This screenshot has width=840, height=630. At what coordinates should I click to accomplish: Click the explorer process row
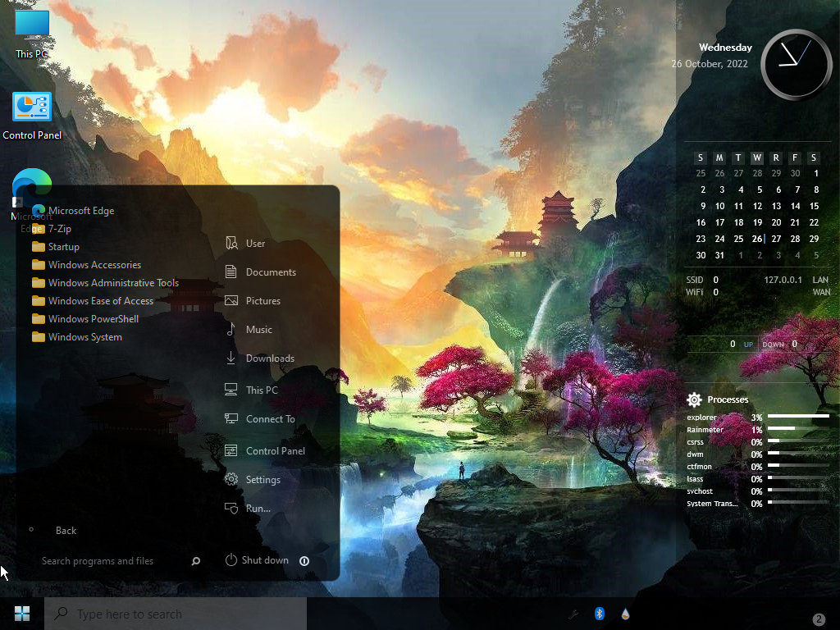758,418
